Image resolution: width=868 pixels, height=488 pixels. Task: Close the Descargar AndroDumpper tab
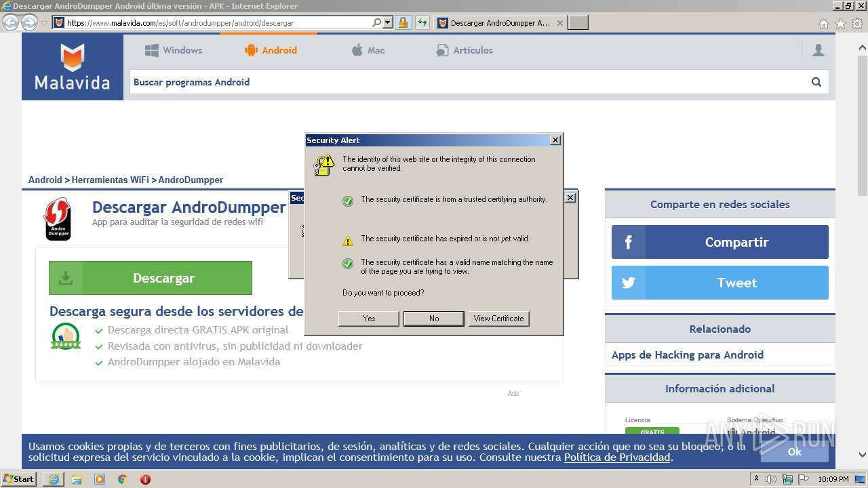(559, 23)
